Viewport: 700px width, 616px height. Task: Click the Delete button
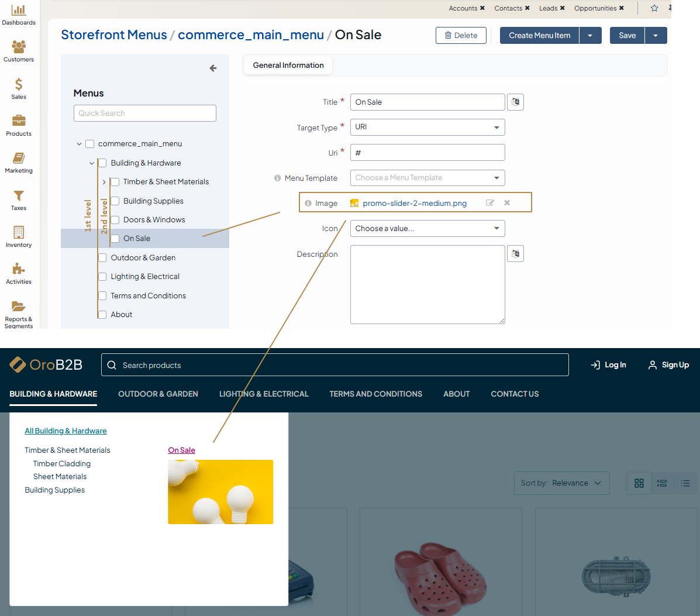click(461, 35)
